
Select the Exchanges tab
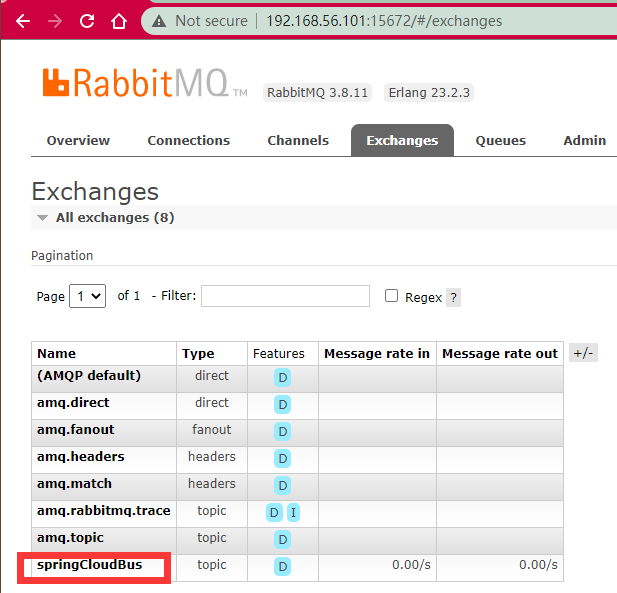pyautogui.click(x=402, y=140)
